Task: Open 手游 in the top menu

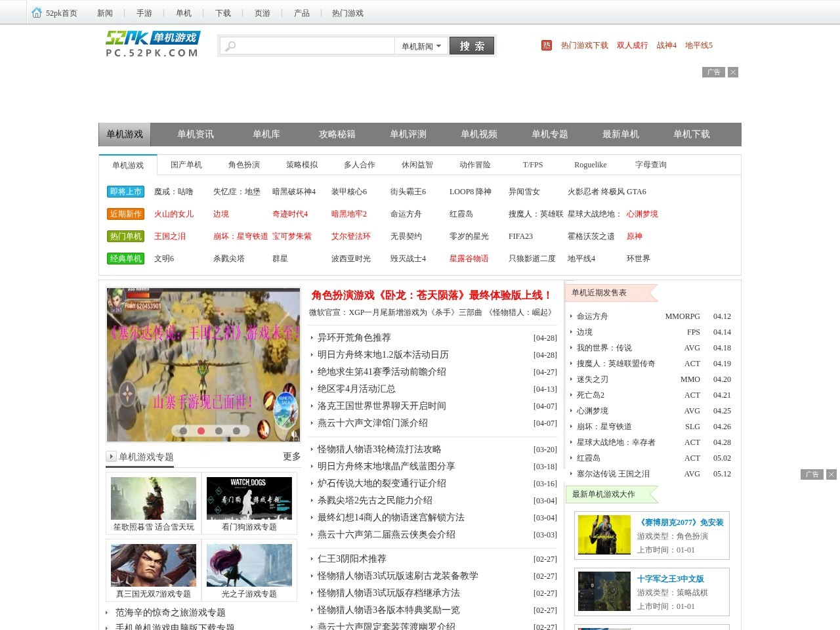Action: click(144, 13)
